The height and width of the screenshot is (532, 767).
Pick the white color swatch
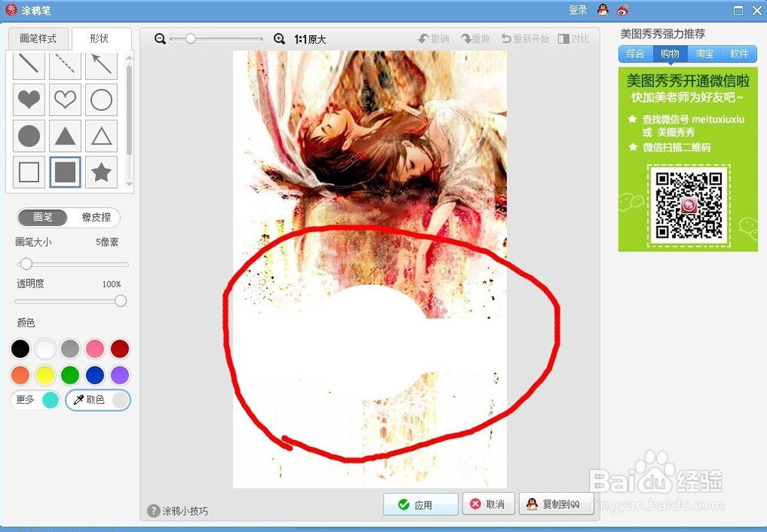click(x=45, y=349)
